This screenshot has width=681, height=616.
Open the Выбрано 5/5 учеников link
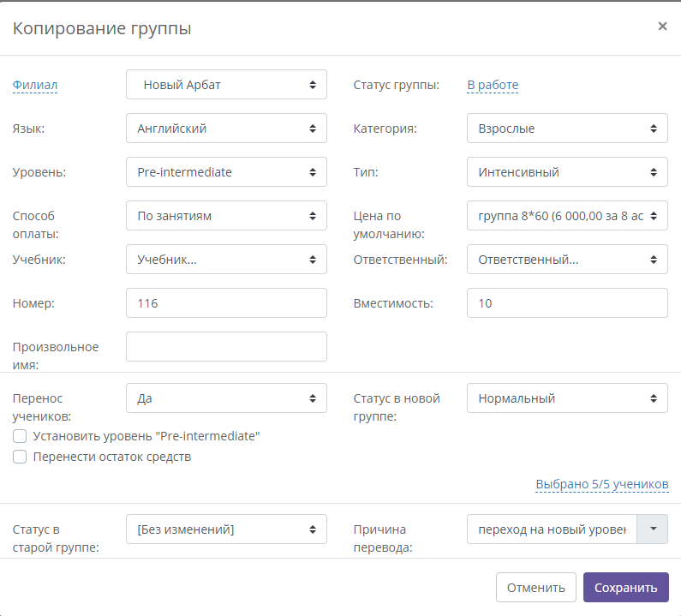click(602, 484)
